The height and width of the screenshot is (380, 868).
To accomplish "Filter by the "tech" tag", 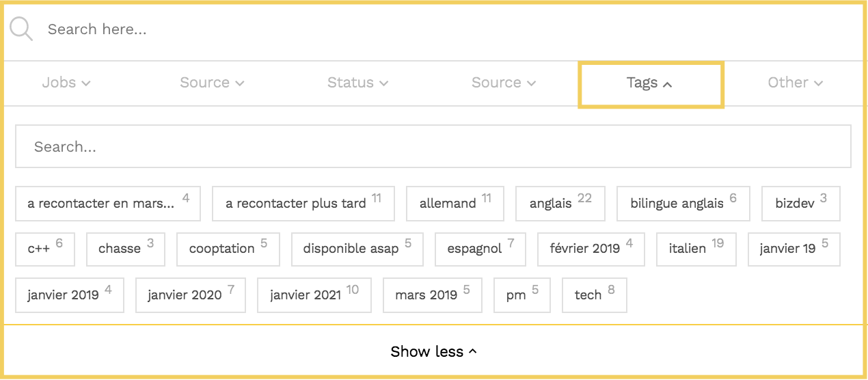I will (x=594, y=295).
